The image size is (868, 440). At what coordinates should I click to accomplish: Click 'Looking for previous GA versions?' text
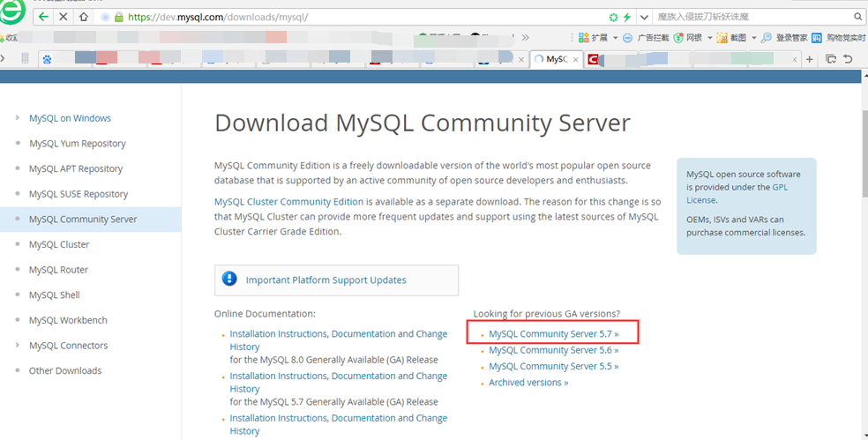546,313
